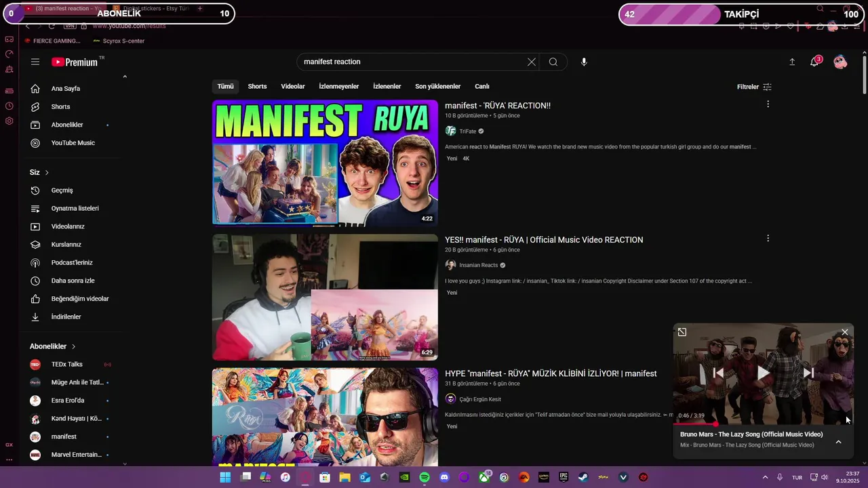The width and height of the screenshot is (868, 488).
Task: Click the MANIFEST RUYA video thumbnail
Action: click(x=325, y=163)
